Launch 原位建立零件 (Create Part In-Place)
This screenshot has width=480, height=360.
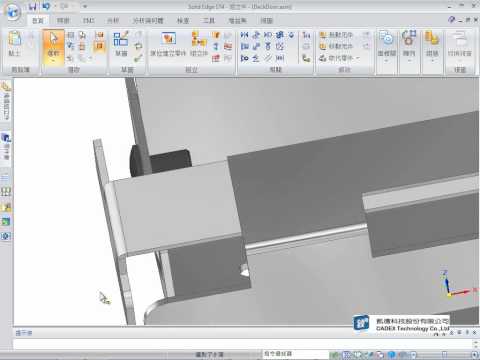[x=168, y=43]
